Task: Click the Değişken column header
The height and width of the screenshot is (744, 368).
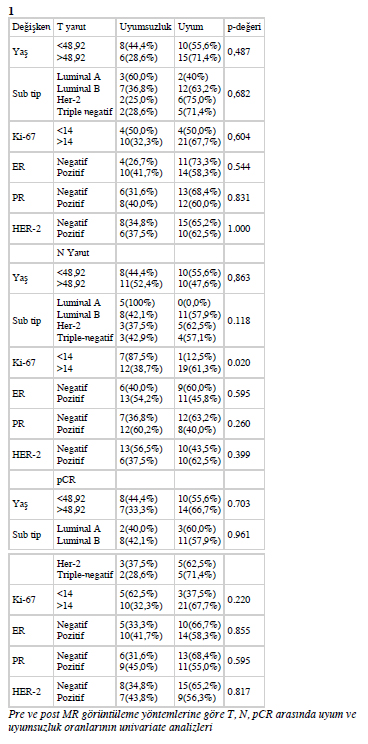Action: pyautogui.click(x=31, y=27)
